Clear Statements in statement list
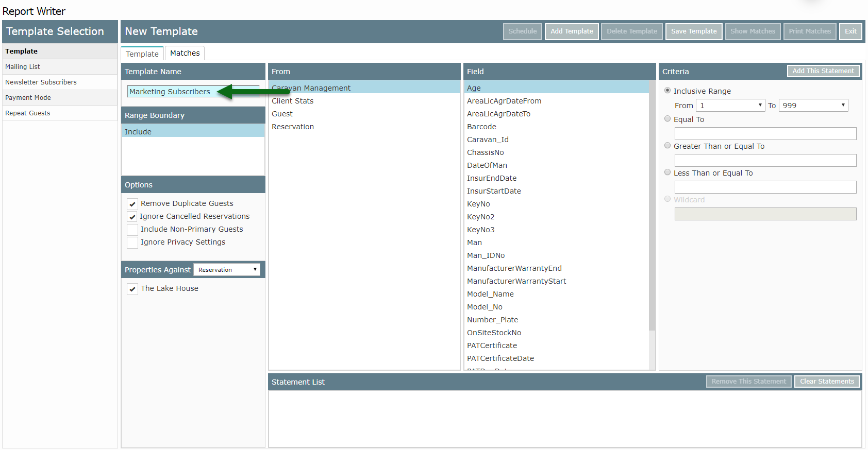 [827, 382]
